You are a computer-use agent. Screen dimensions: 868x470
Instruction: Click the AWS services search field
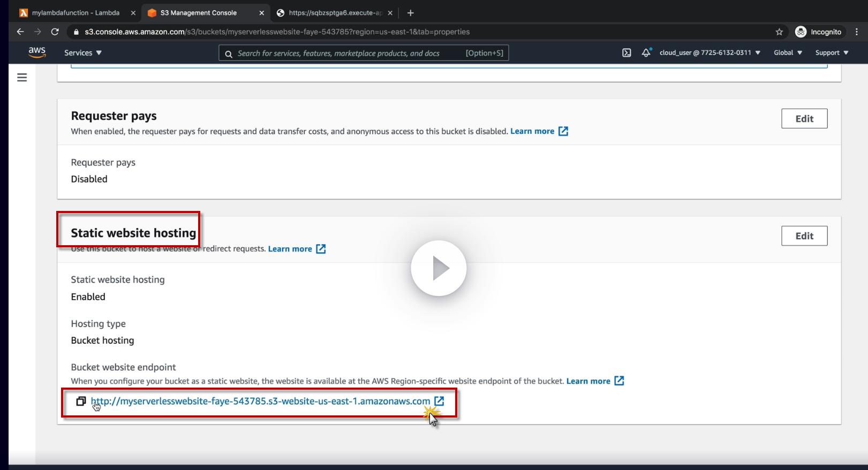(364, 53)
